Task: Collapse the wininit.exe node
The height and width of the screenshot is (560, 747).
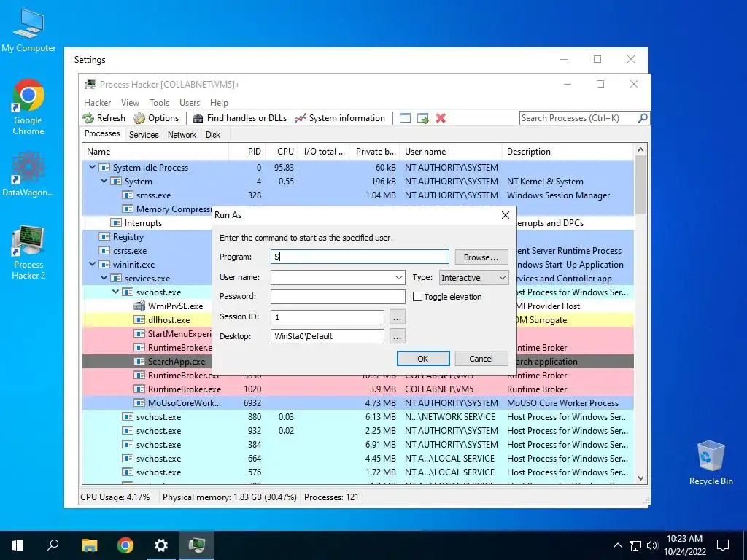Action: [92, 264]
